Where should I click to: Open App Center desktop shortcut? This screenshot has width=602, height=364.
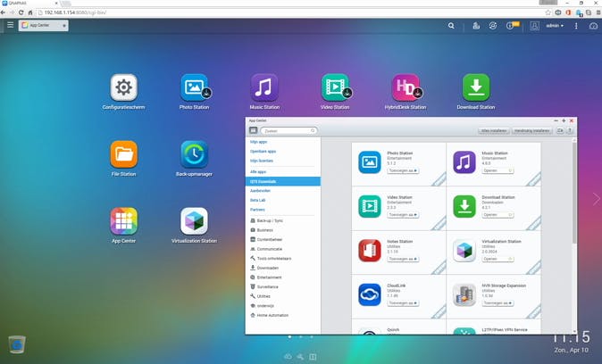click(x=123, y=226)
